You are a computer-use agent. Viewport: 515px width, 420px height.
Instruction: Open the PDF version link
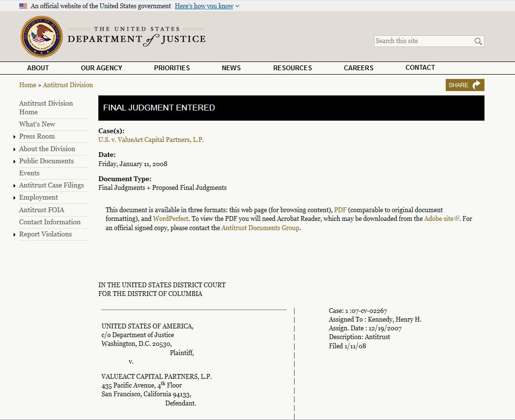[x=340, y=210]
